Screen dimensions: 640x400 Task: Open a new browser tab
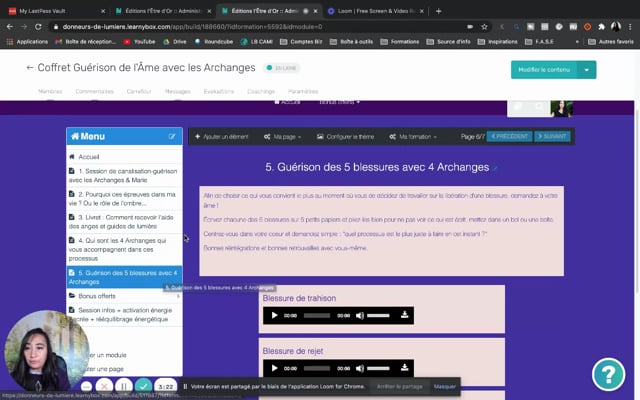[438, 11]
